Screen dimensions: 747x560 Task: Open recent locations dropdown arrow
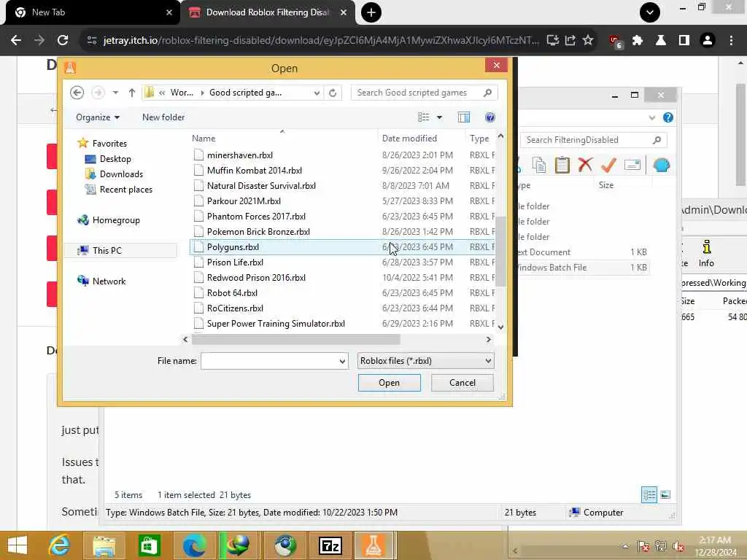point(115,93)
